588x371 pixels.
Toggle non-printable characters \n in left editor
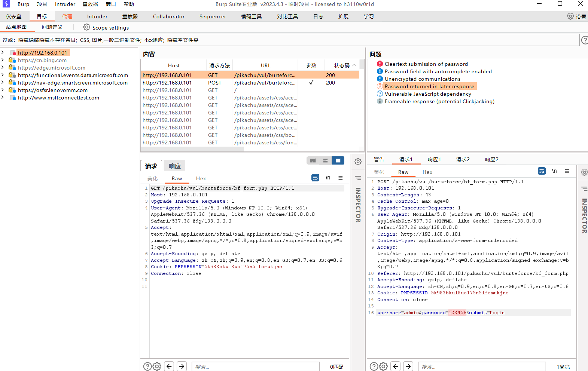point(328,178)
